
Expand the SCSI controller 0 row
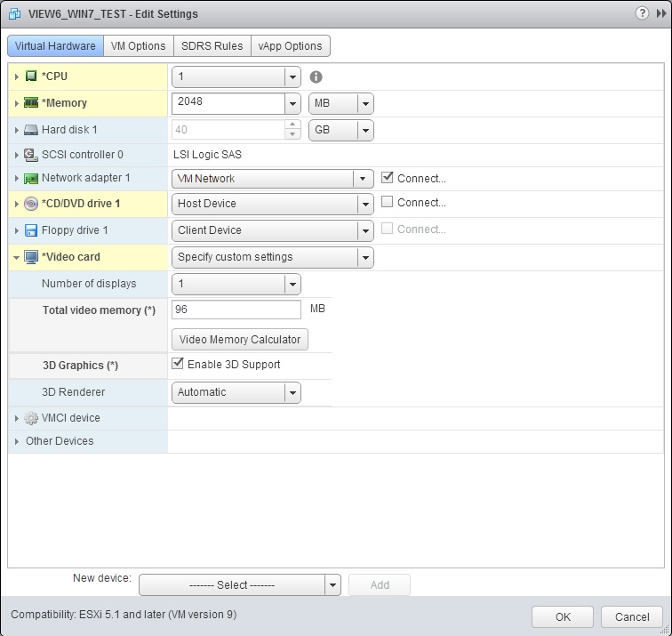point(16,155)
